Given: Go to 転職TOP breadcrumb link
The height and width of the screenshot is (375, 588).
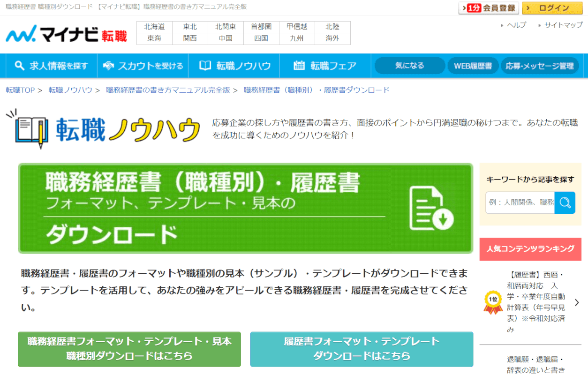Looking at the screenshot, I should (x=20, y=90).
